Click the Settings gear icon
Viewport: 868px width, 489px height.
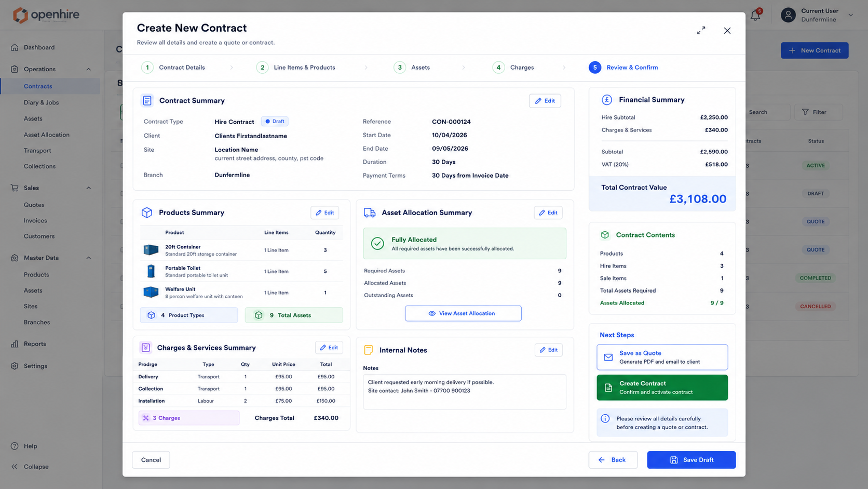tap(15, 366)
